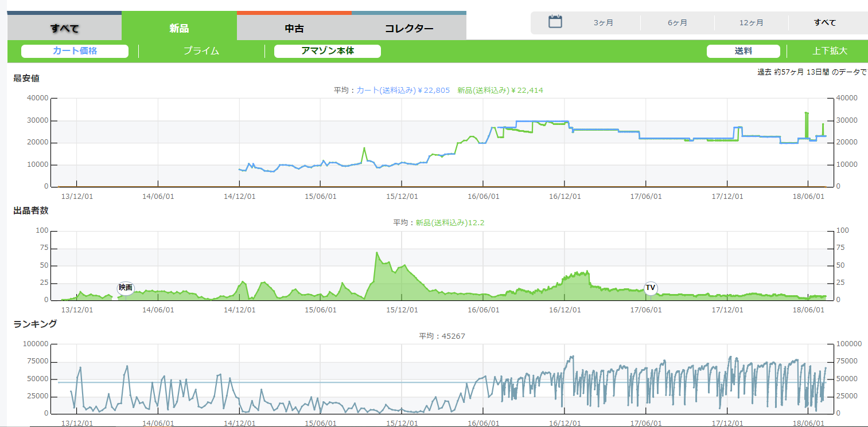Screen dimensions: 868x427
Task: Select the 6ヶ月 time range
Action: (677, 23)
